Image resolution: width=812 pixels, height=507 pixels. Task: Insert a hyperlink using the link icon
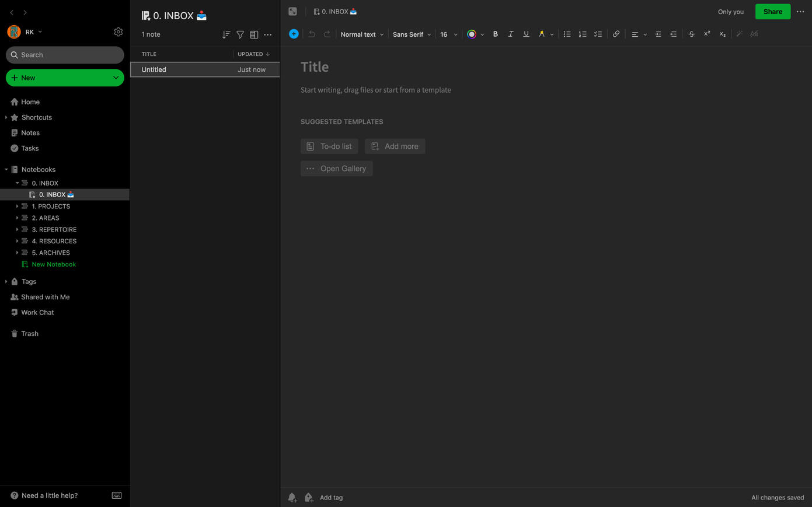[x=616, y=34]
